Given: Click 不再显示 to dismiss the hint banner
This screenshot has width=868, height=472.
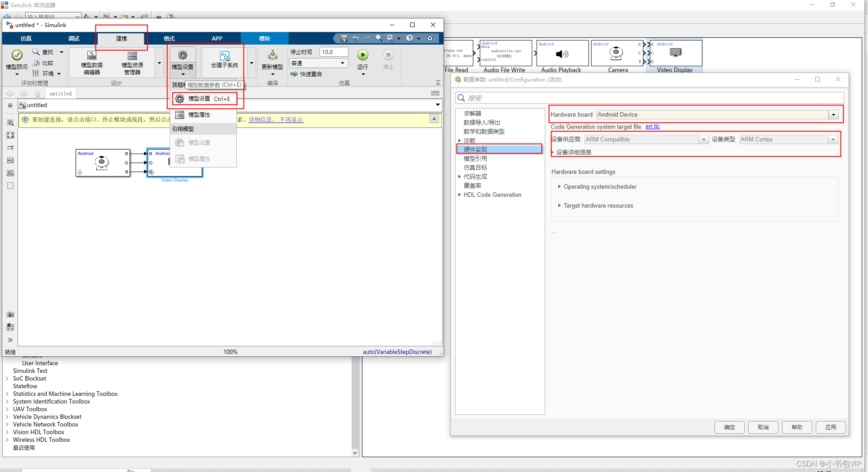Looking at the screenshot, I should (291, 119).
